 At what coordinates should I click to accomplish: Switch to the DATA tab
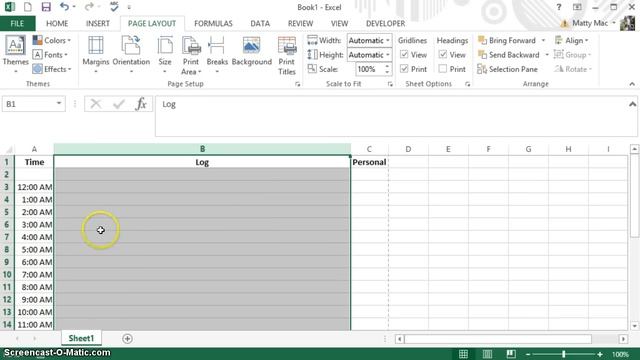[x=260, y=24]
